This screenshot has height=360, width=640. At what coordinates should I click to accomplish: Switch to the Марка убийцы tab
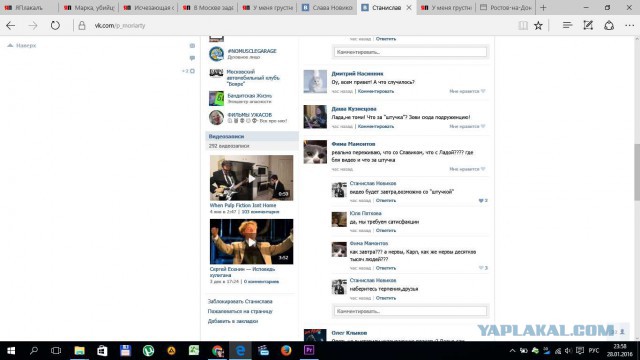(89, 7)
